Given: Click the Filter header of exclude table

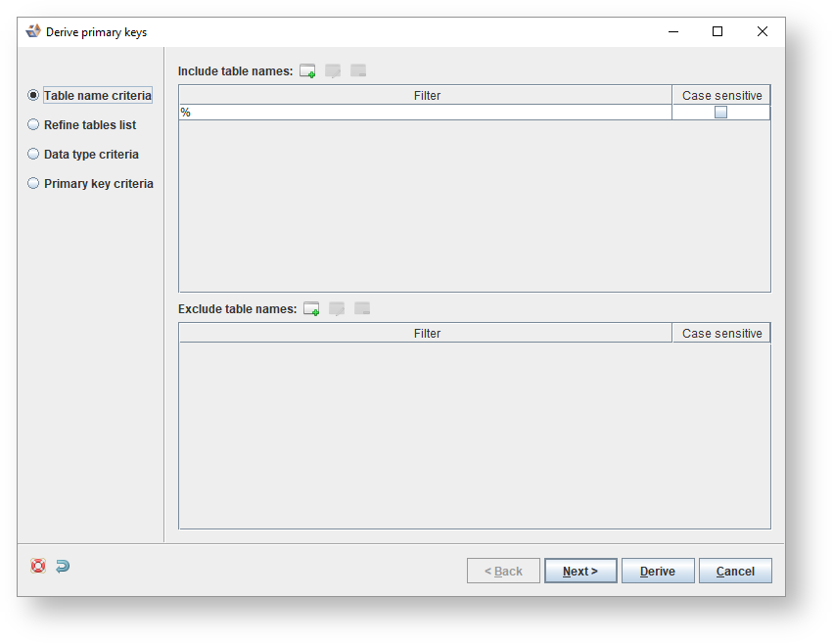Looking at the screenshot, I should click(x=426, y=333).
